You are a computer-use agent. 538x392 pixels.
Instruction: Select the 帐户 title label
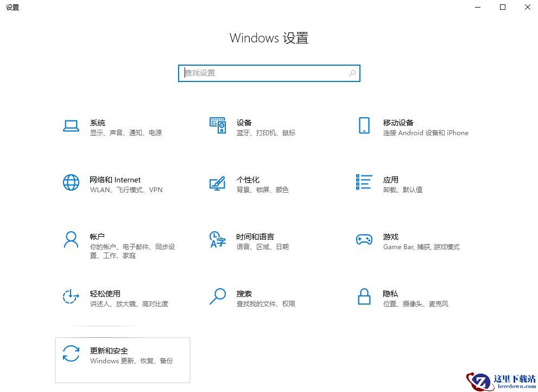pos(97,237)
